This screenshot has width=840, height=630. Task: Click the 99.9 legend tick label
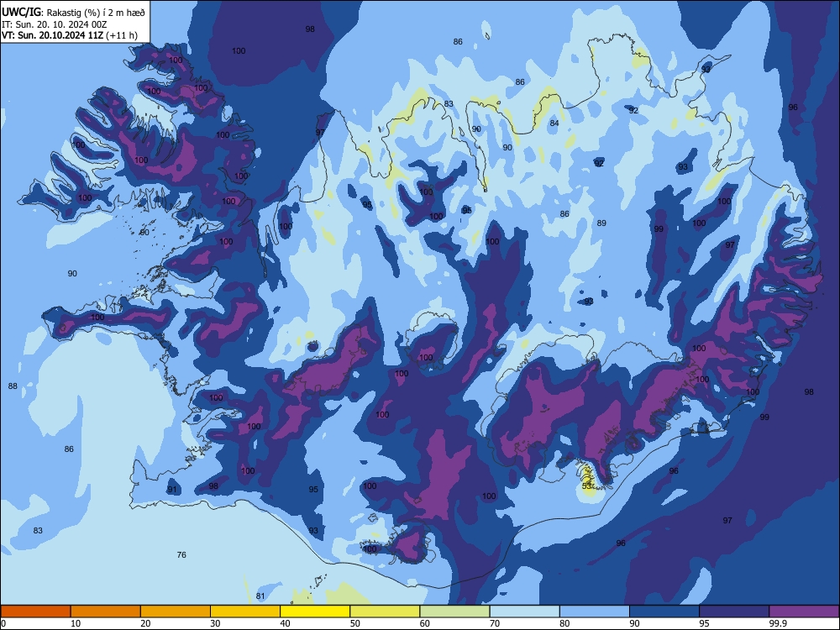coord(778,623)
